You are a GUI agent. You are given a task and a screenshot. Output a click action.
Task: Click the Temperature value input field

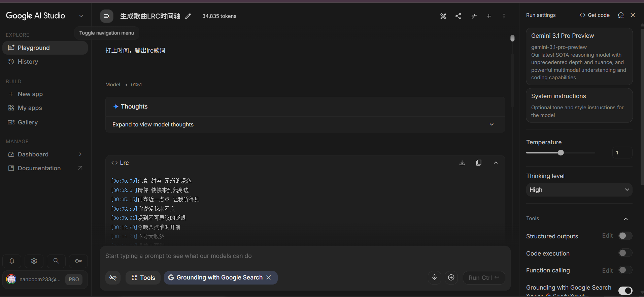622,153
